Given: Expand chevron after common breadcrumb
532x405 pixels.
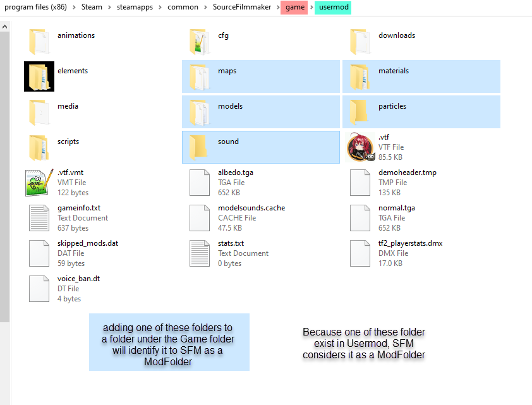Looking at the screenshot, I should tap(205, 8).
